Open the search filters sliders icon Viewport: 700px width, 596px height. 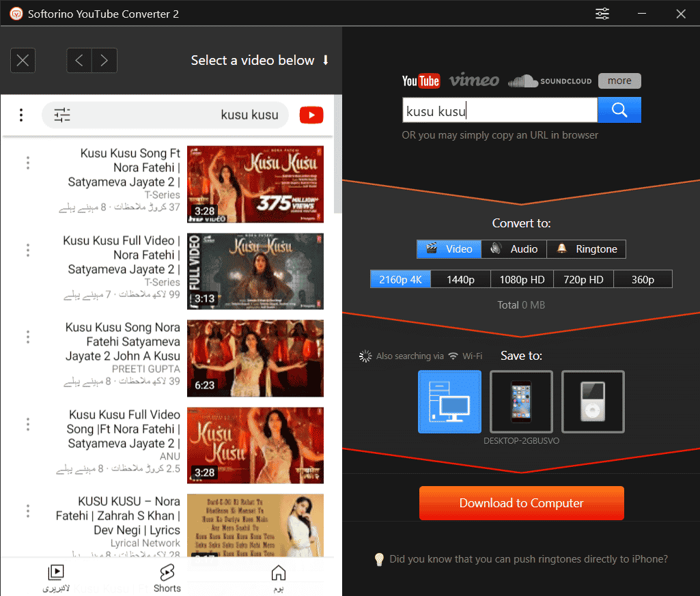62,115
